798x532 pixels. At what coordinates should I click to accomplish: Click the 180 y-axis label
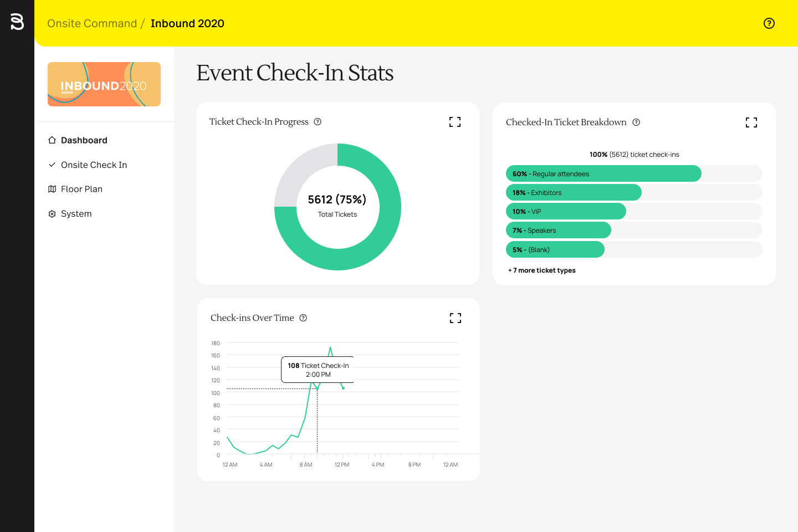(x=216, y=344)
